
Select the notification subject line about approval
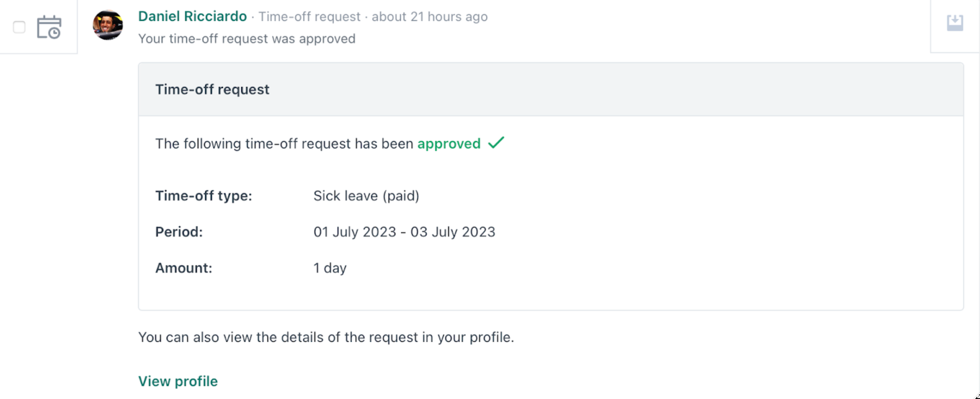click(247, 39)
